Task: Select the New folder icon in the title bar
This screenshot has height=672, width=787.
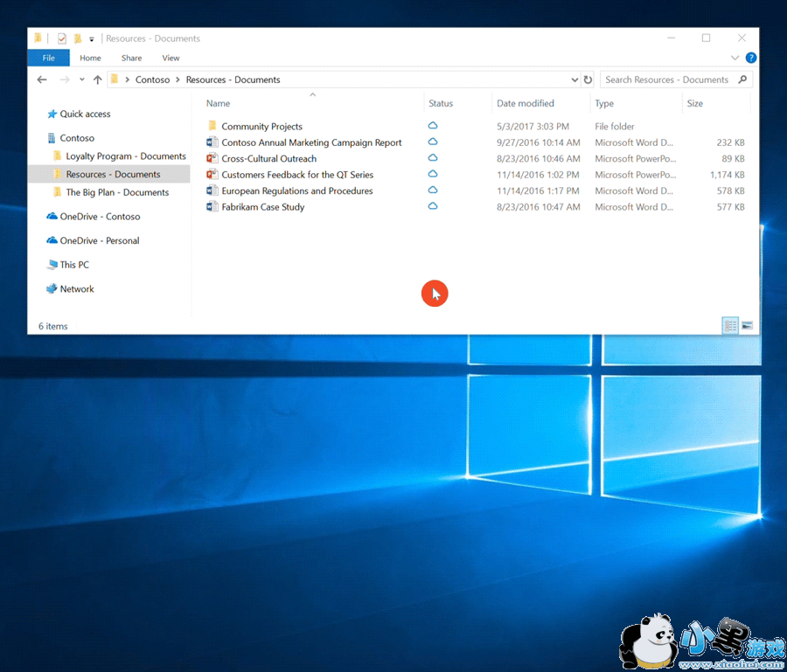Action: (x=77, y=38)
